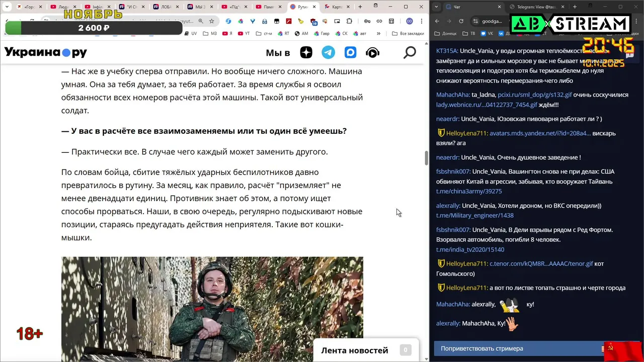Open a new tab in right browser
The image size is (644, 362).
point(575,7)
